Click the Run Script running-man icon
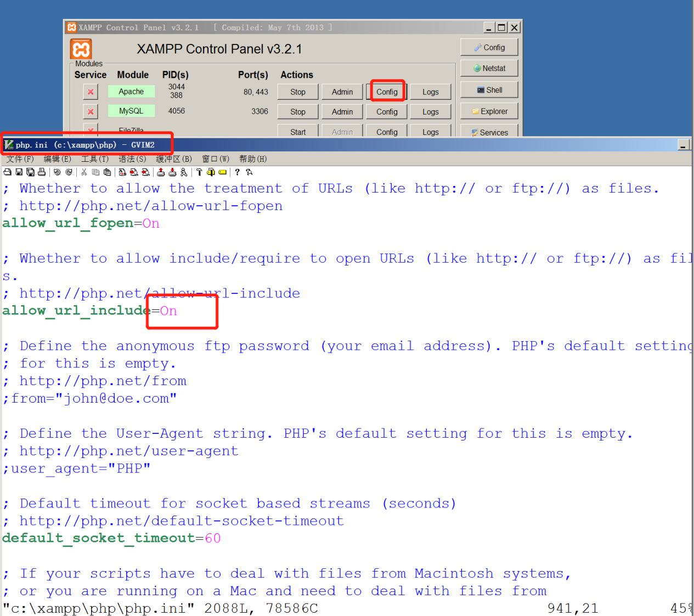 click(x=184, y=172)
